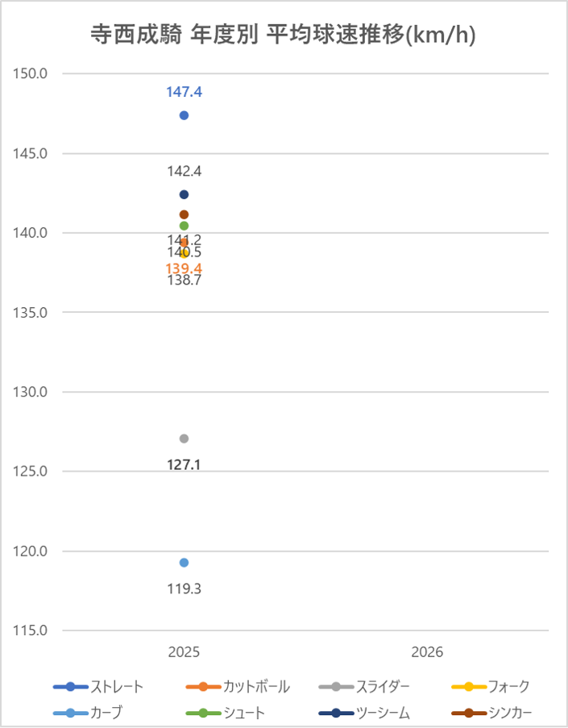Select the 2025 horizontal axis label
This screenshot has height=728, width=568.
click(184, 651)
